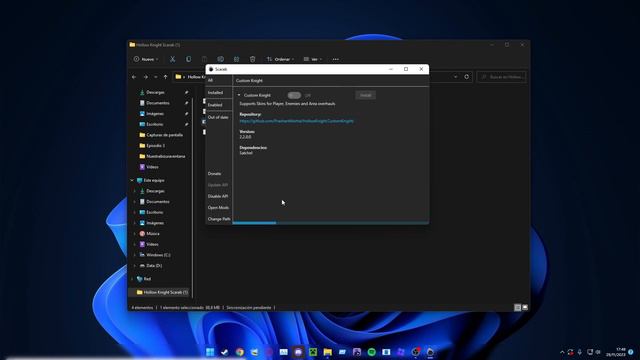The image size is (640, 360).
Task: Click the Copy icon in Explorer toolbar
Action: (x=189, y=59)
